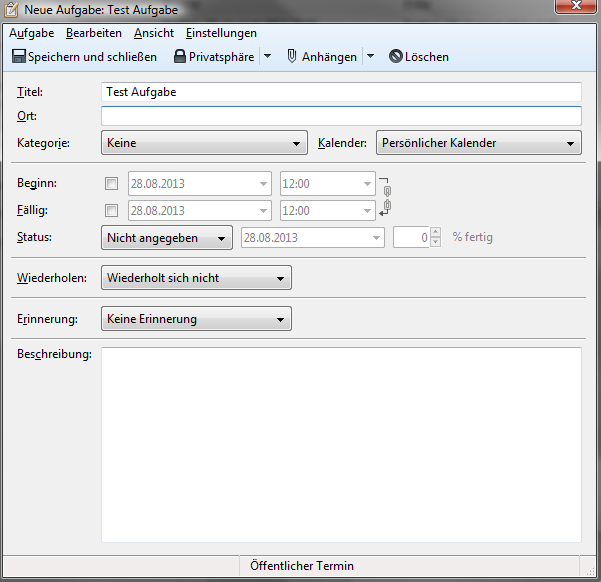Click the task window icon in title bar
Viewport: 601px width, 582px height.
(12, 10)
